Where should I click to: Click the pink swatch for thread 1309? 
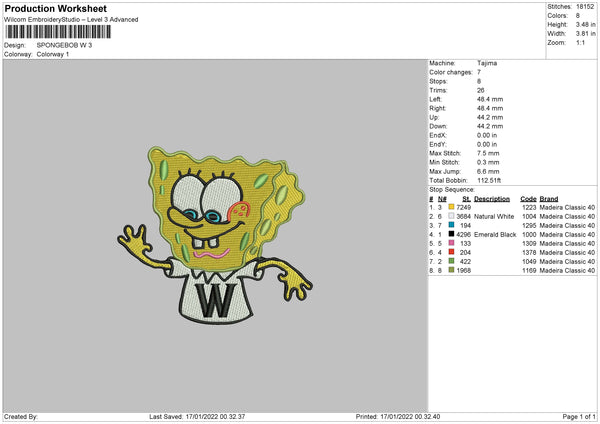[x=452, y=243]
